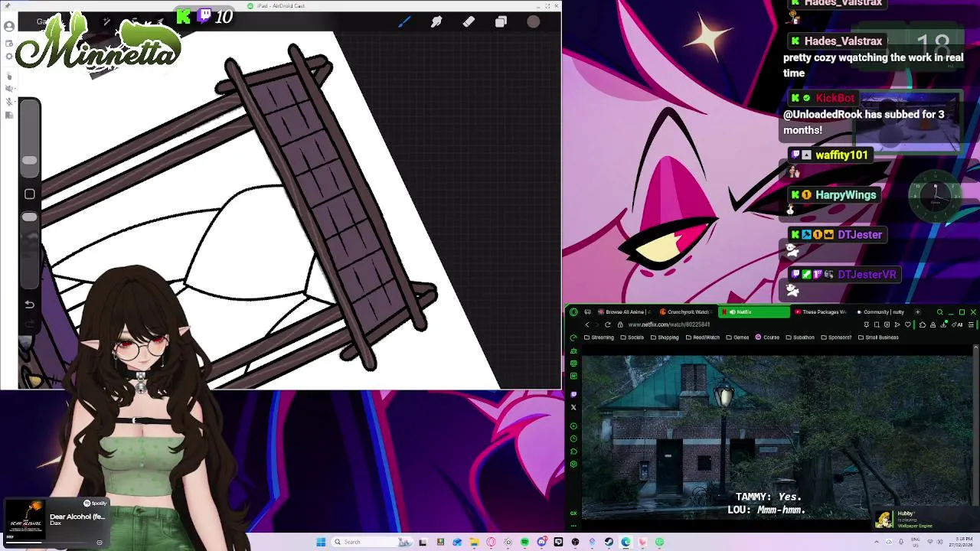Open Opera GX from the taskbar

[491, 542]
